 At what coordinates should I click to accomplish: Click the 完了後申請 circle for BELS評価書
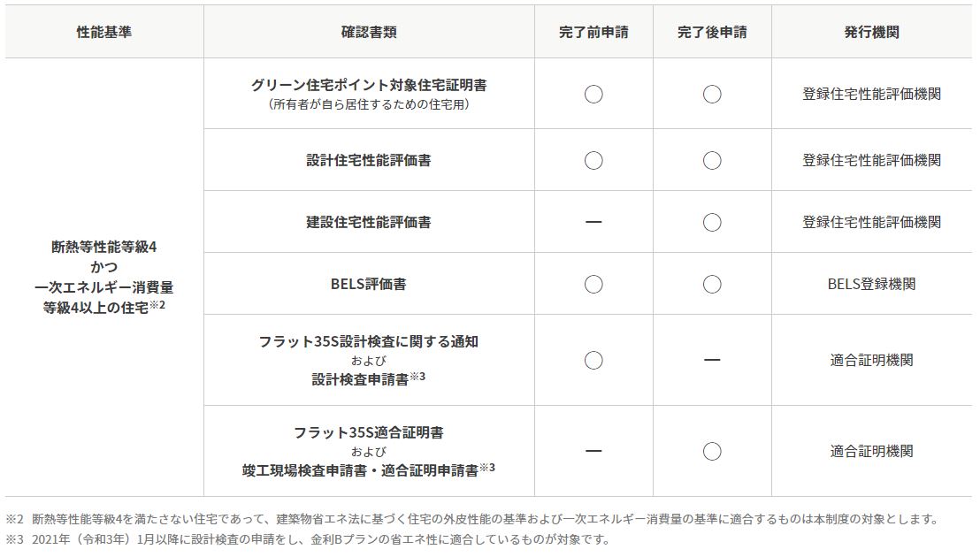point(712,284)
